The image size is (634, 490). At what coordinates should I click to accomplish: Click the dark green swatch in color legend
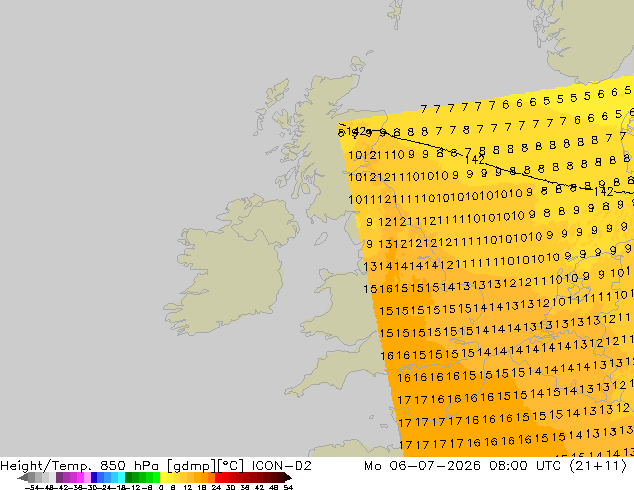pos(129,477)
